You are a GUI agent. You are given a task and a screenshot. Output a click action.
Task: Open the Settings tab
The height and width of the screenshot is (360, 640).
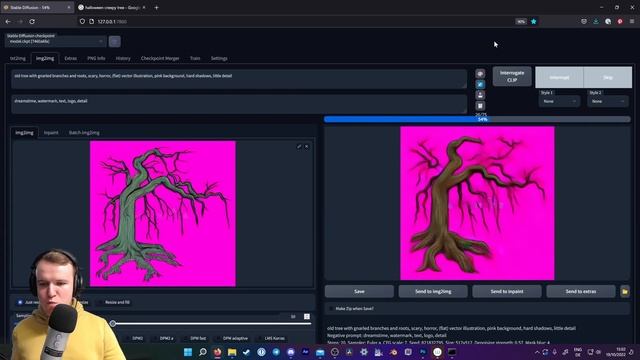point(219,58)
